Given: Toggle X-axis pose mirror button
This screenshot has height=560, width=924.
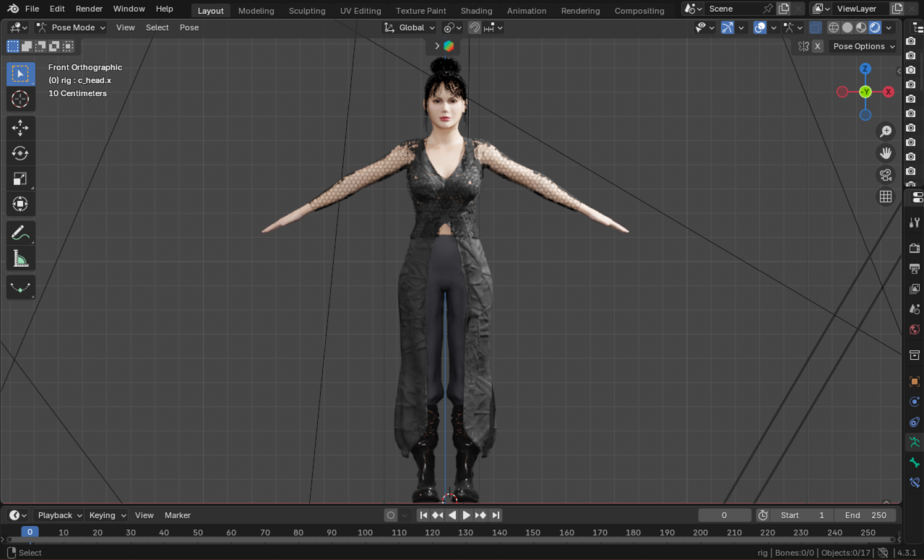Looking at the screenshot, I should (x=817, y=46).
